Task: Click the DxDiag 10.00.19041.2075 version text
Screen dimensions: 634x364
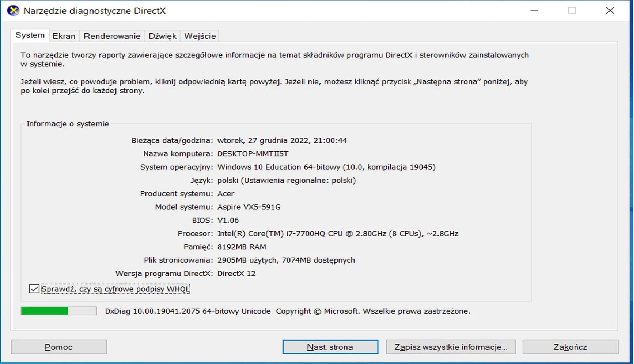Action: point(187,311)
